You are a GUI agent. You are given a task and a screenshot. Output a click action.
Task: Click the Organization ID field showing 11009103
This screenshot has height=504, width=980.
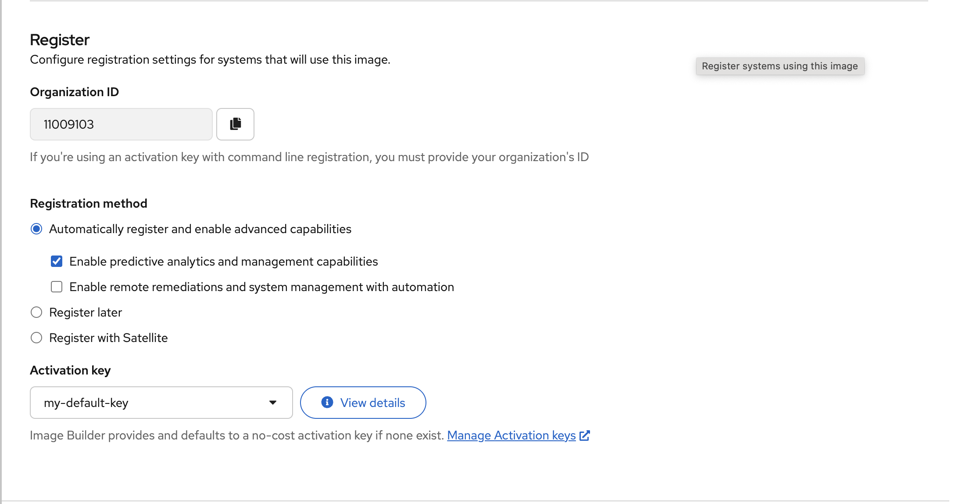(121, 124)
